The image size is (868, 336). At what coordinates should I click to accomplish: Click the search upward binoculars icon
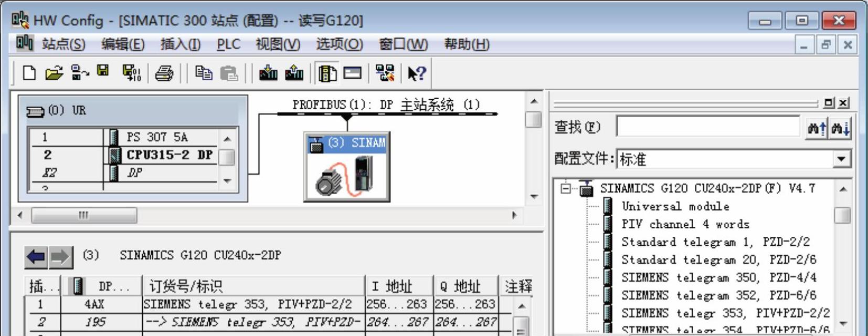[x=818, y=128]
